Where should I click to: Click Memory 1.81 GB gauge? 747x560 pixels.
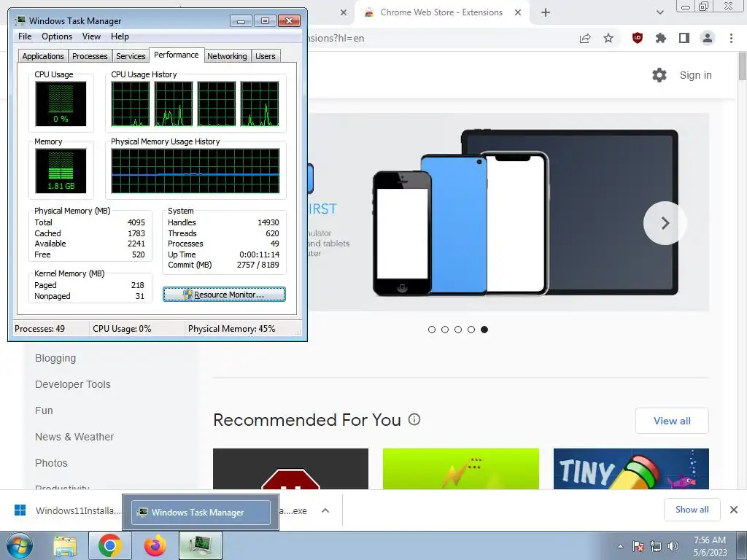click(61, 171)
